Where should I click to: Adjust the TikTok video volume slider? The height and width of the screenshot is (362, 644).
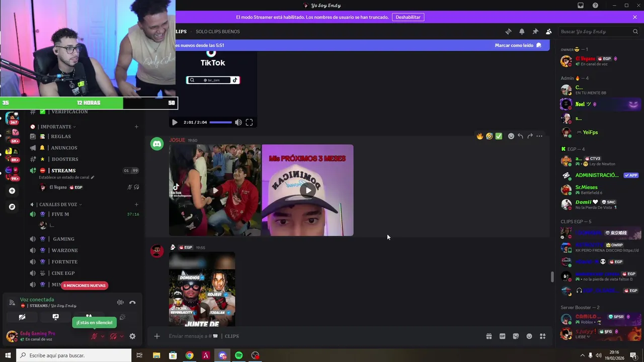220,122
